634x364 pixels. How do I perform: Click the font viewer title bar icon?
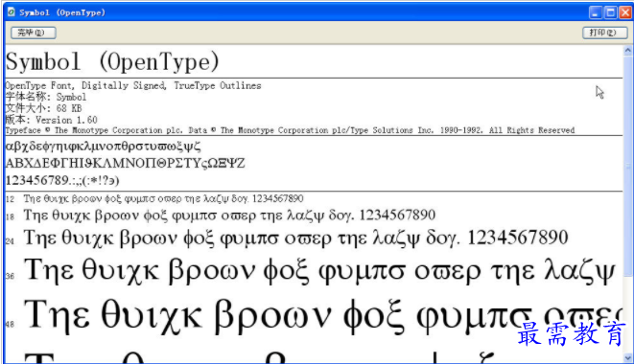coord(11,12)
